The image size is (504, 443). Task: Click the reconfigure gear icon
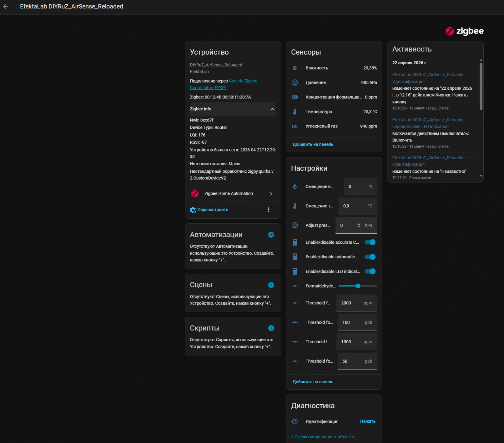[193, 210]
